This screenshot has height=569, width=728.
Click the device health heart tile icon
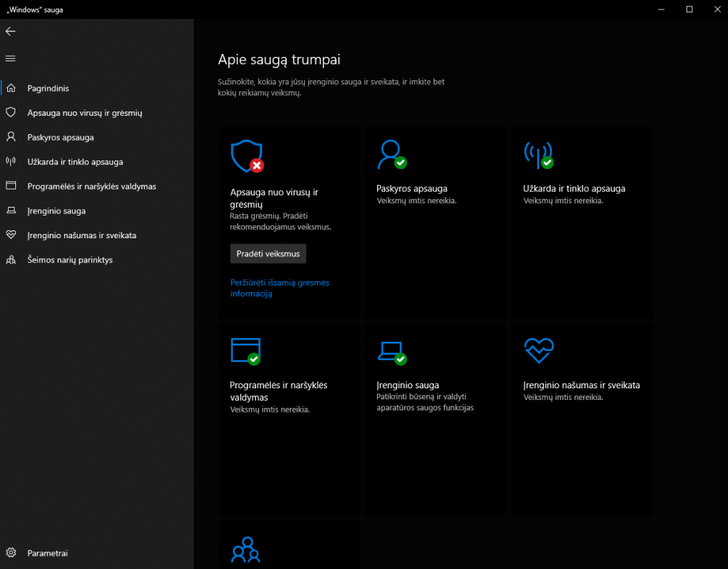539,350
